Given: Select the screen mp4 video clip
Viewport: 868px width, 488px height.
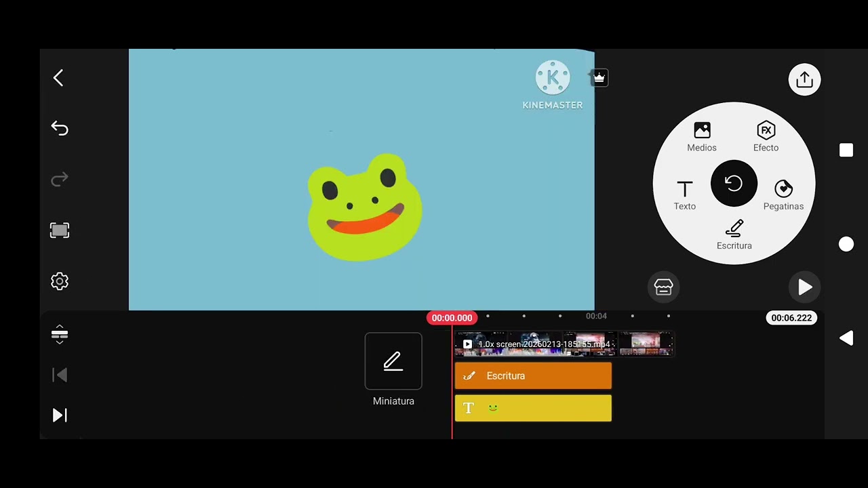Looking at the screenshot, I should (564, 344).
